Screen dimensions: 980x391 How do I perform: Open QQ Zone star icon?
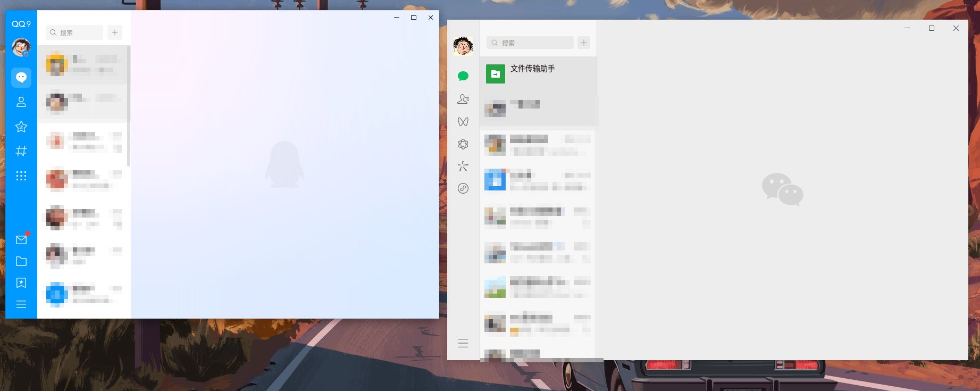(x=21, y=127)
